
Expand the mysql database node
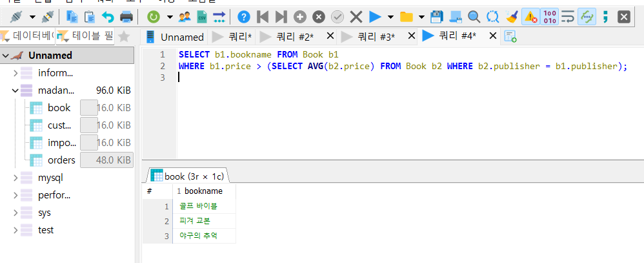[x=15, y=178]
